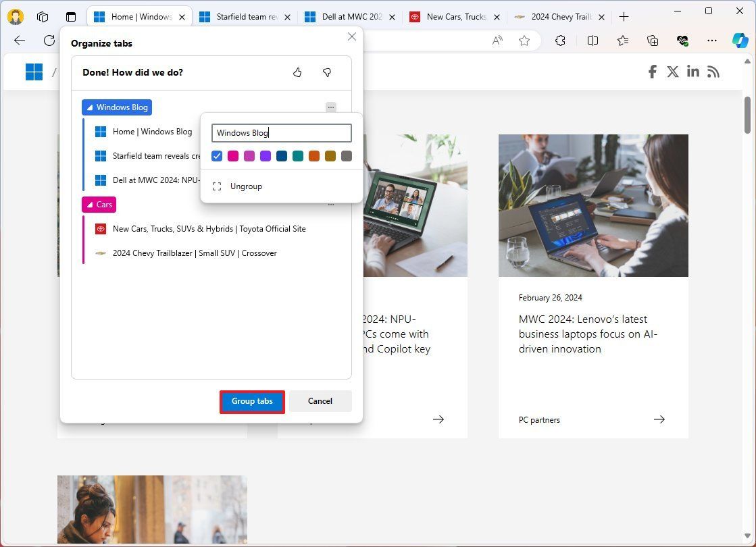Start Read aloud for the page
The image size is (756, 547).
(497, 41)
